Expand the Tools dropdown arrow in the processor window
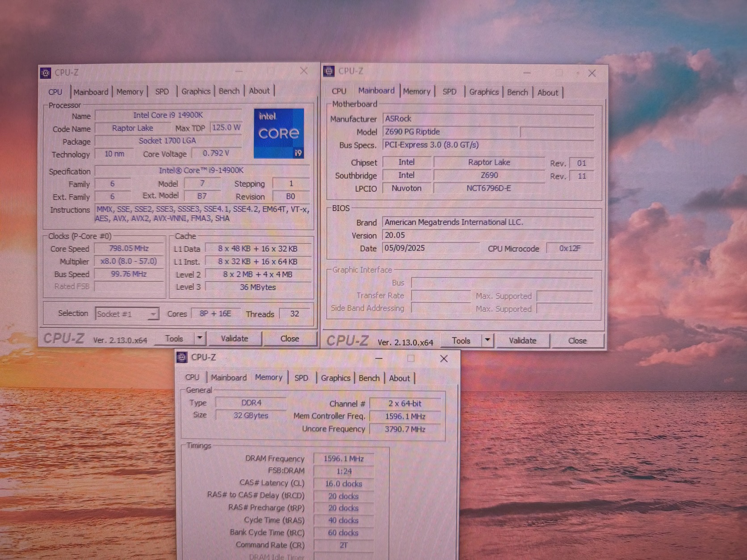The image size is (747, 560). tap(200, 338)
